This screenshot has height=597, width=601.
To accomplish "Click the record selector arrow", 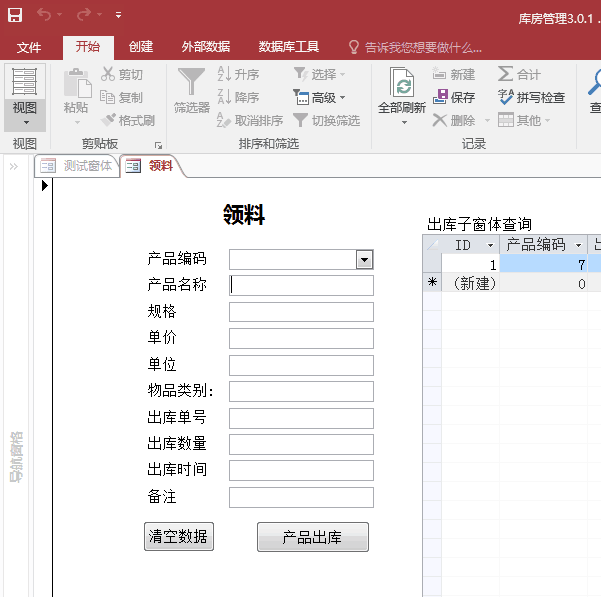I will tap(45, 185).
